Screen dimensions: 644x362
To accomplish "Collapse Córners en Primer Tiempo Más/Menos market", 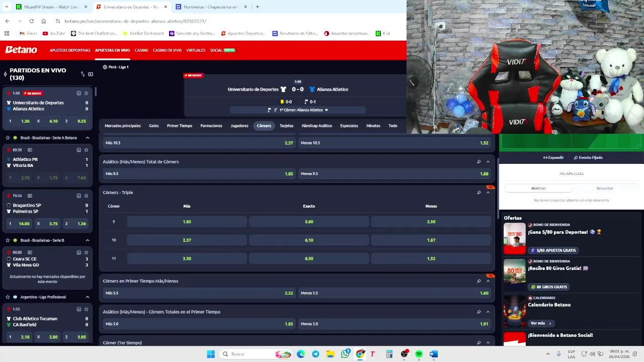I will [x=488, y=281].
